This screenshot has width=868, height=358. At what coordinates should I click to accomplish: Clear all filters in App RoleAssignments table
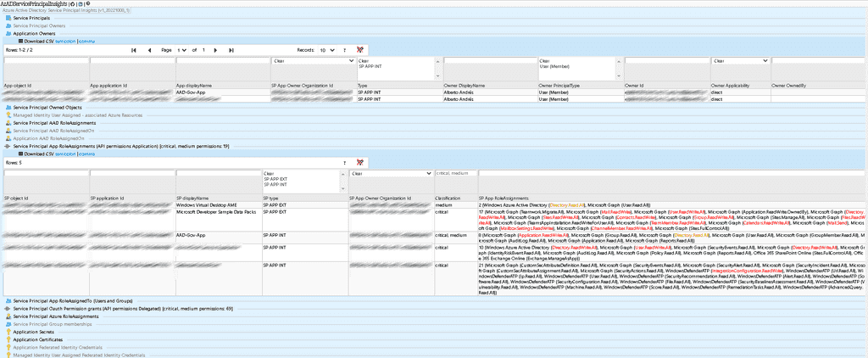coord(359,163)
